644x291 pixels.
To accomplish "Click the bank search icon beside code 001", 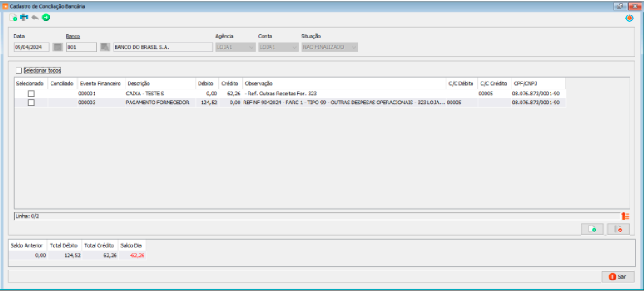I will (105, 47).
